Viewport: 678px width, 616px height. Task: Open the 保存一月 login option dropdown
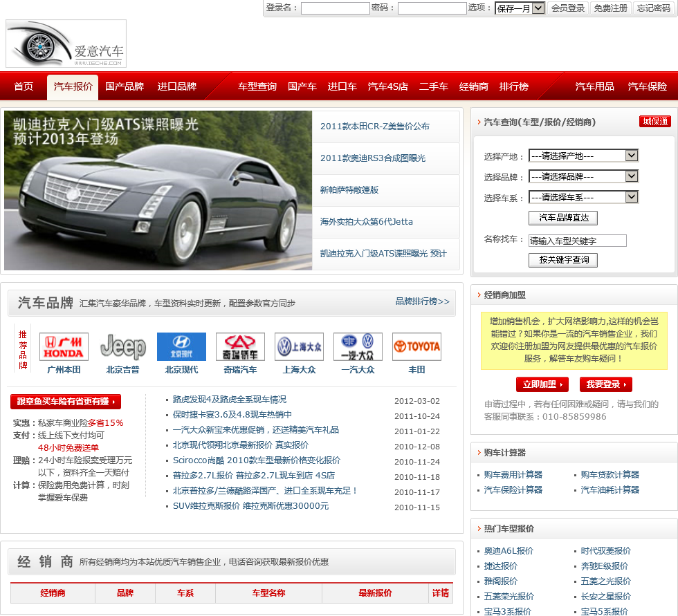[520, 8]
